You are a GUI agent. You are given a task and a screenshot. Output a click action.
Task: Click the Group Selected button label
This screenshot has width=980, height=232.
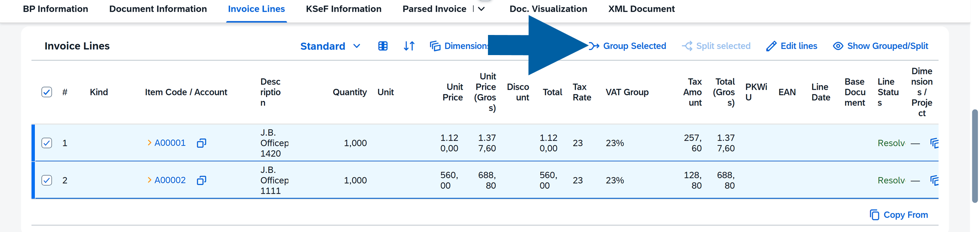tap(635, 46)
